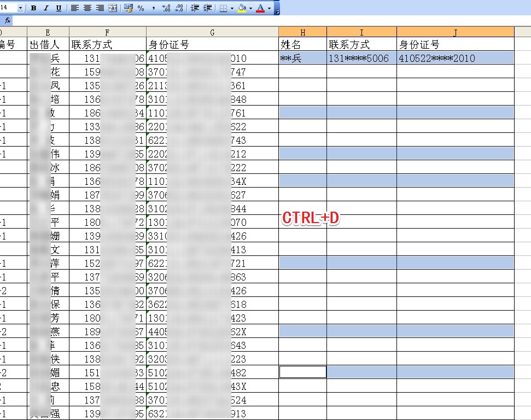Click name cell ending in '培'
Viewport: 531px width, 420px height.
(48, 99)
